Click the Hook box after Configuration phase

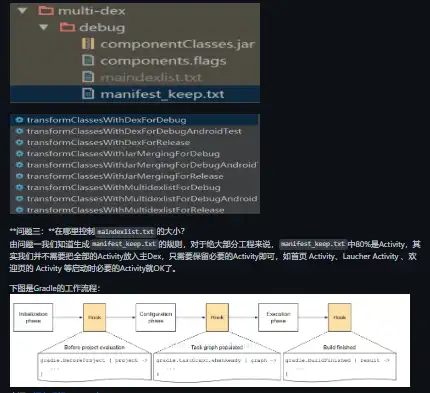[217, 317]
